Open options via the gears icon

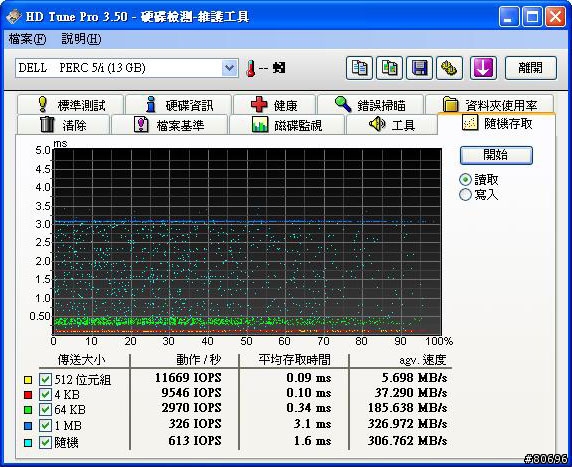(x=449, y=68)
